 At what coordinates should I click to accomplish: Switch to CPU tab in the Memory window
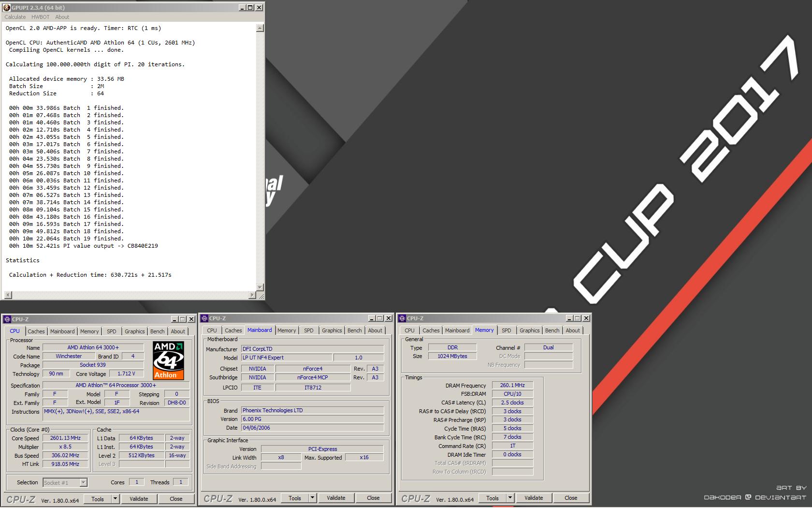point(410,330)
